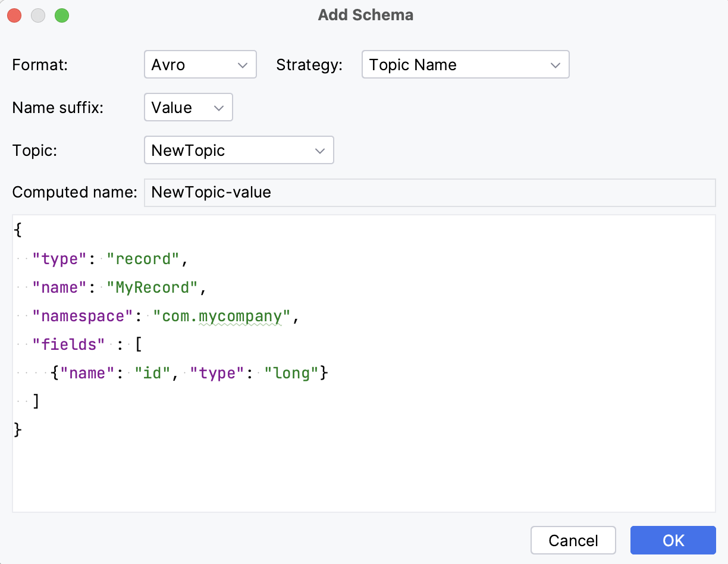Confirm schema creation with the OK button
728x564 pixels.
[673, 540]
